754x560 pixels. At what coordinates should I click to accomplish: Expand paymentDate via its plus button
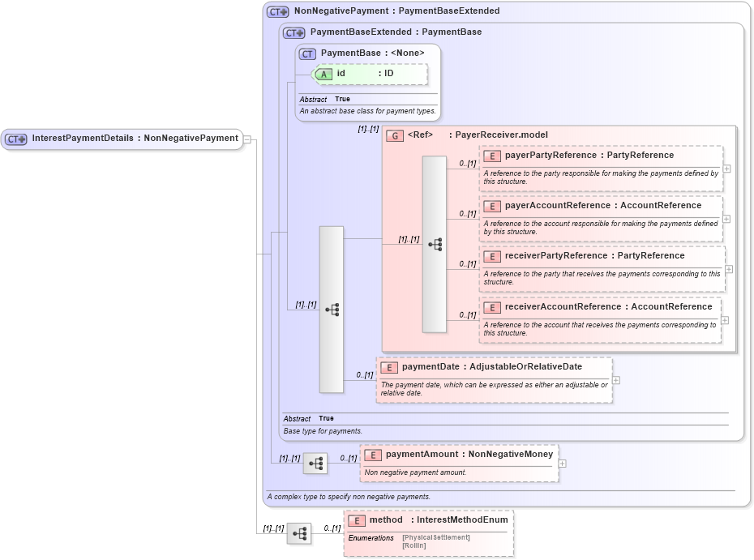[x=616, y=379]
